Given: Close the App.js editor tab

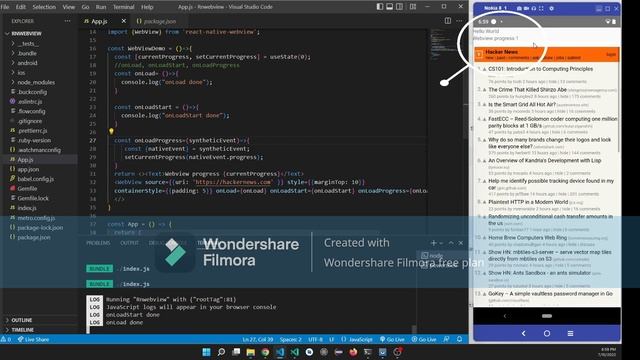Looking at the screenshot, I should pos(124,21).
